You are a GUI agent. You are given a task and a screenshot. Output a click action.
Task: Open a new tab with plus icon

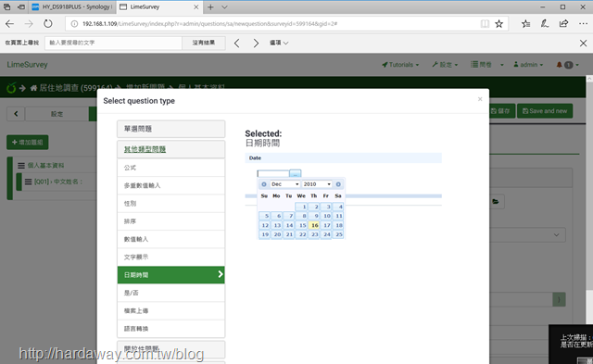coord(210,6)
